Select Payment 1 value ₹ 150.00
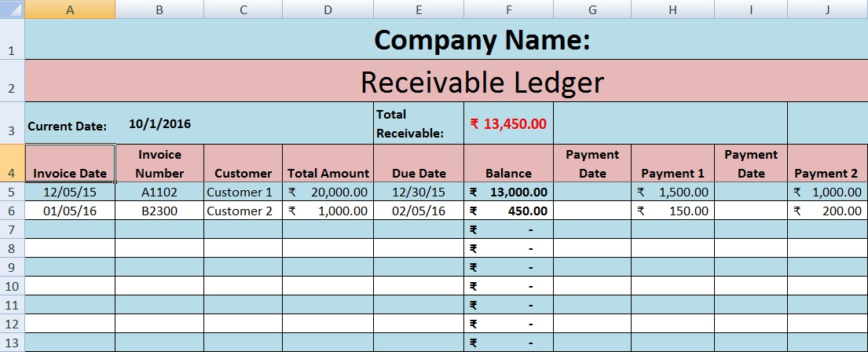This screenshot has height=352, width=868. [672, 211]
